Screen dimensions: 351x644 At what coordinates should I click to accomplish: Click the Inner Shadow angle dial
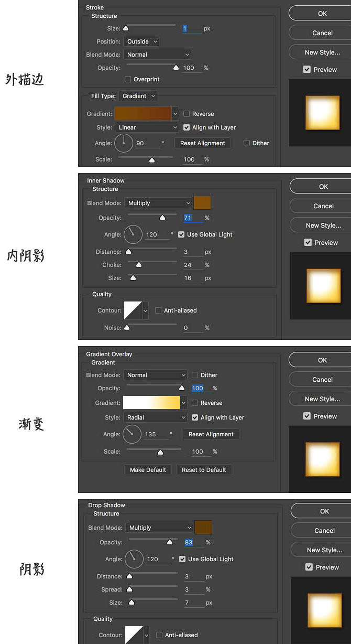coord(133,234)
